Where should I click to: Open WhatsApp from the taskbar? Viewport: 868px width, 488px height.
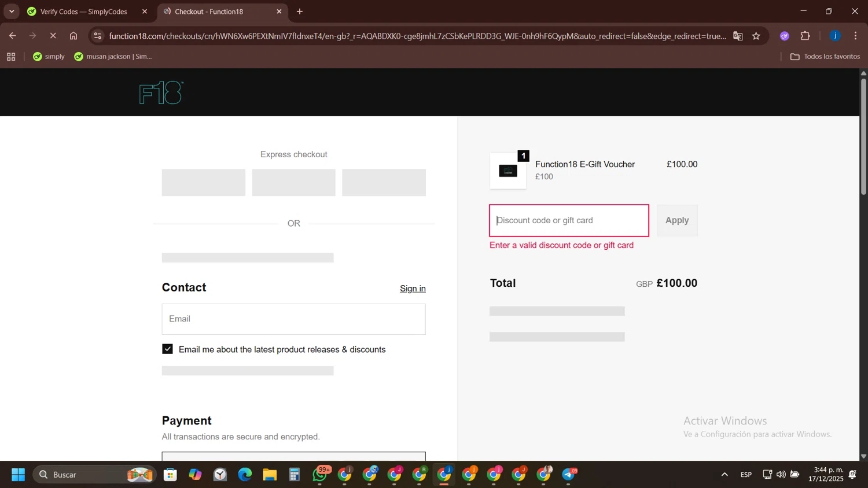tap(320, 475)
